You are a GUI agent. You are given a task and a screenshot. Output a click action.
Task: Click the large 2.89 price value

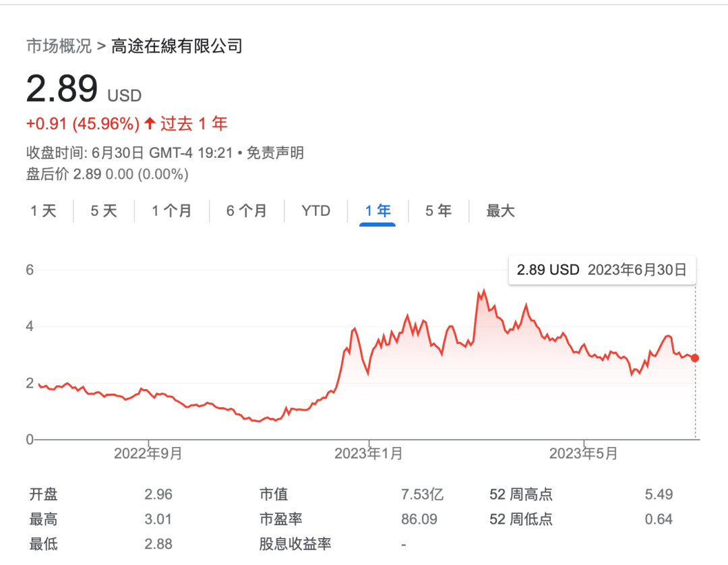62,88
